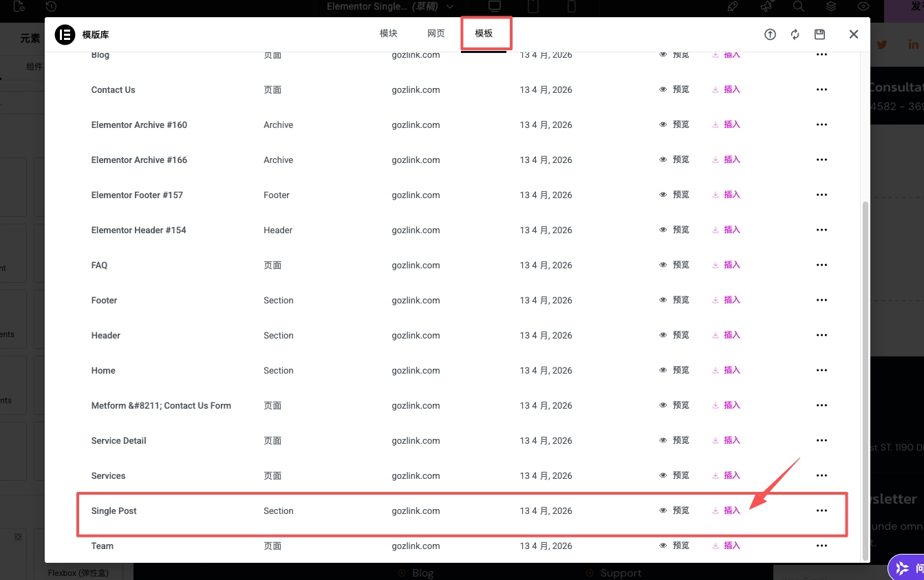Insert the Service Detail template
This screenshot has height=580, width=924.
coord(727,440)
